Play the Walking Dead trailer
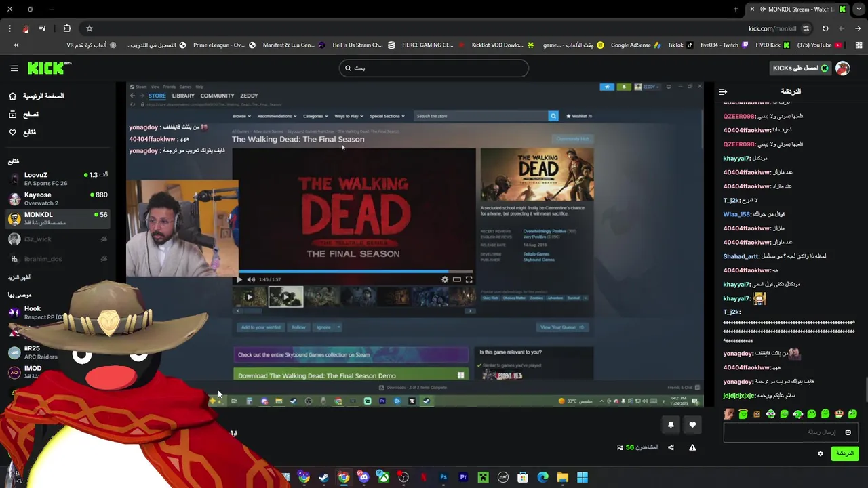The height and width of the screenshot is (488, 868). 239,279
